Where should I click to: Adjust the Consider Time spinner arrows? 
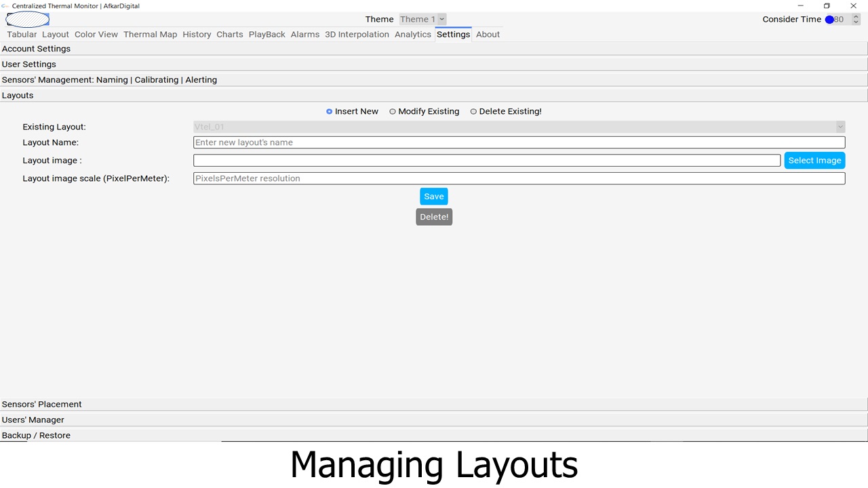856,20
